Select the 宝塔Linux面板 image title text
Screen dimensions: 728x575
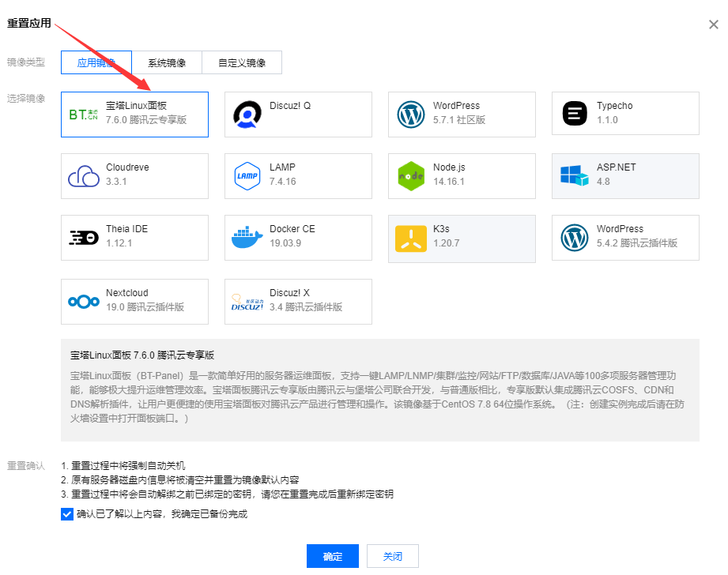tap(136, 106)
